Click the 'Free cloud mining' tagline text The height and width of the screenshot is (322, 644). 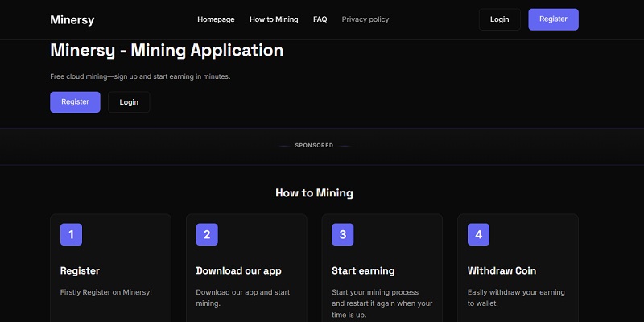click(x=140, y=76)
